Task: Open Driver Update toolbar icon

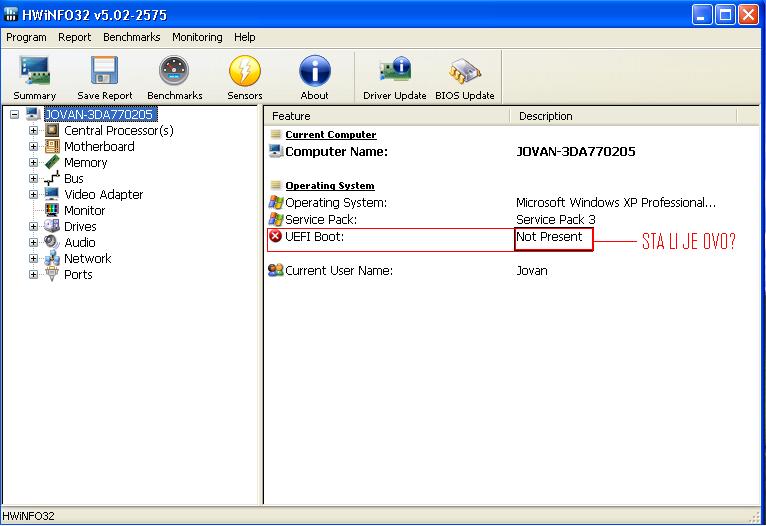Action: coord(395,70)
